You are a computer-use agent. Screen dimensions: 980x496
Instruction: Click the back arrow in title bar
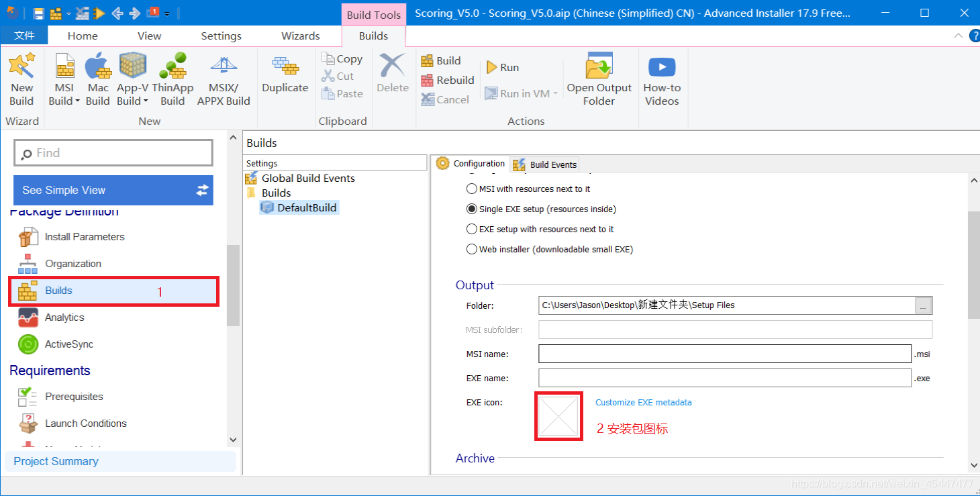(117, 13)
